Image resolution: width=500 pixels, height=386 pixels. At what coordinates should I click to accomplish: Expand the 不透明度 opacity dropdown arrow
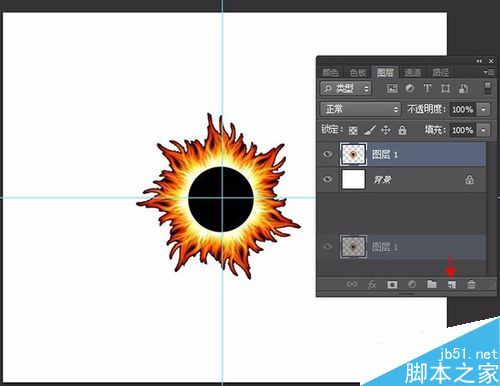tap(483, 109)
